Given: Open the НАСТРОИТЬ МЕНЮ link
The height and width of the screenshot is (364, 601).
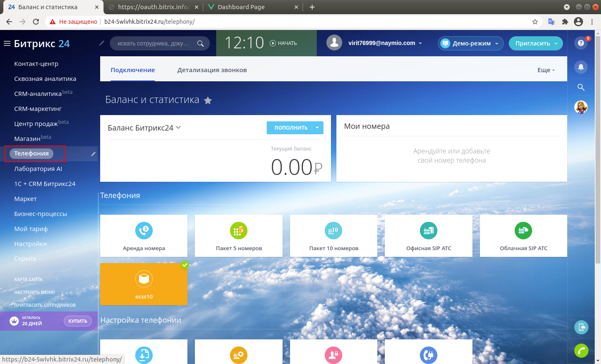Looking at the screenshot, I should [x=35, y=292].
